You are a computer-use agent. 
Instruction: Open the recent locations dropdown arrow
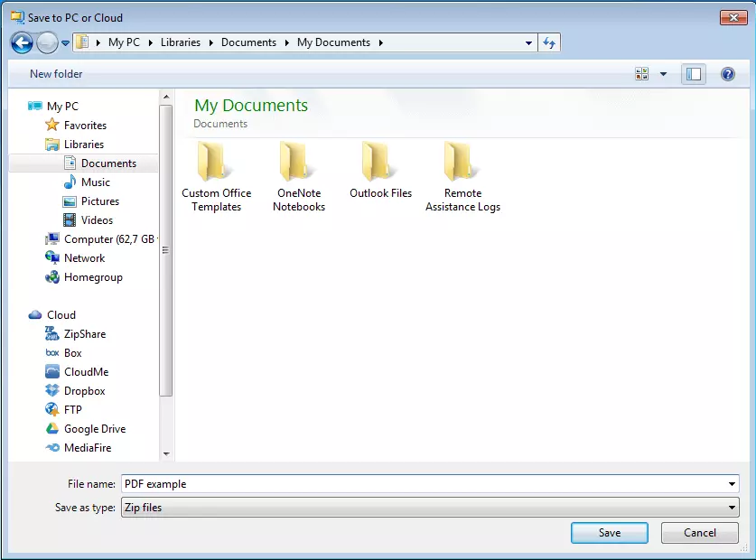point(65,43)
